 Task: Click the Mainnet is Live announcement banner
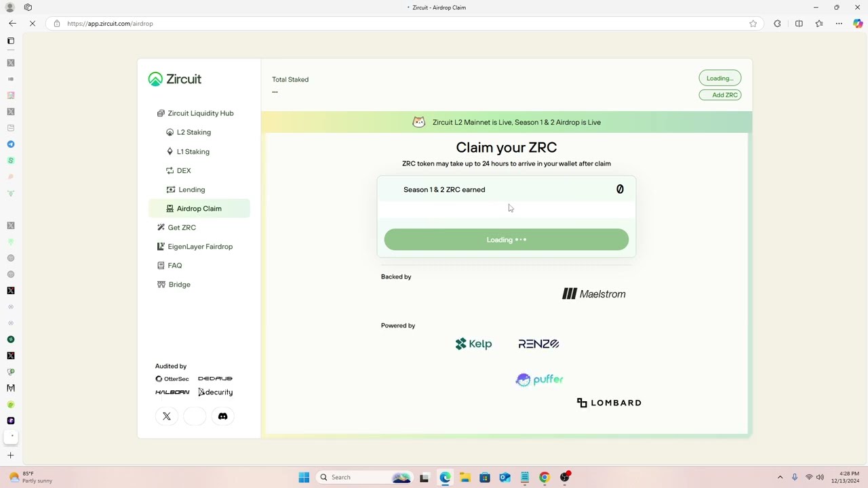(507, 122)
